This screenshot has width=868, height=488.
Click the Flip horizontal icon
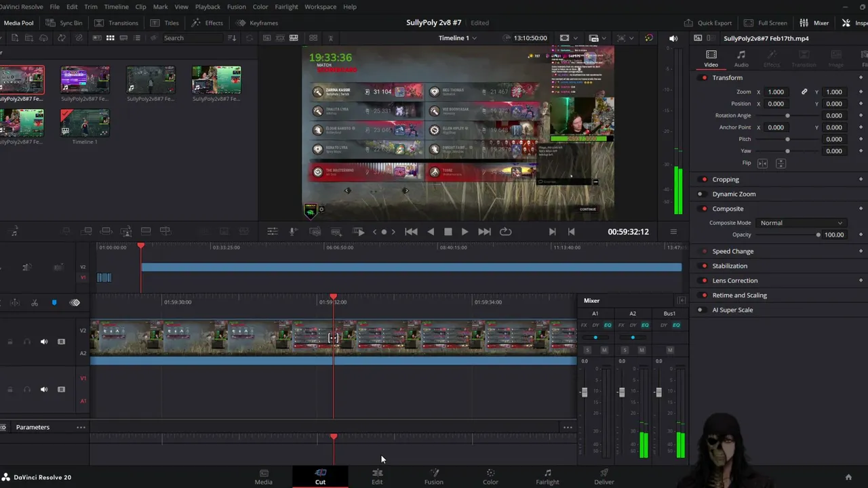[x=762, y=163]
